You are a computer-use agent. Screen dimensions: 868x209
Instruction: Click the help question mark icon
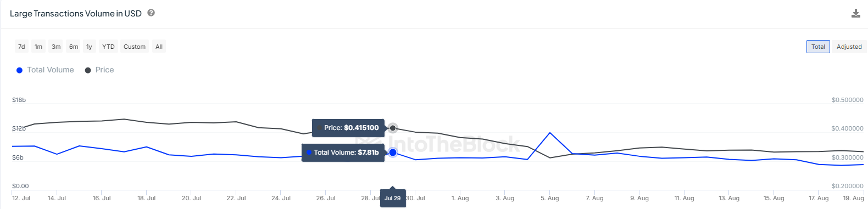pyautogui.click(x=151, y=13)
